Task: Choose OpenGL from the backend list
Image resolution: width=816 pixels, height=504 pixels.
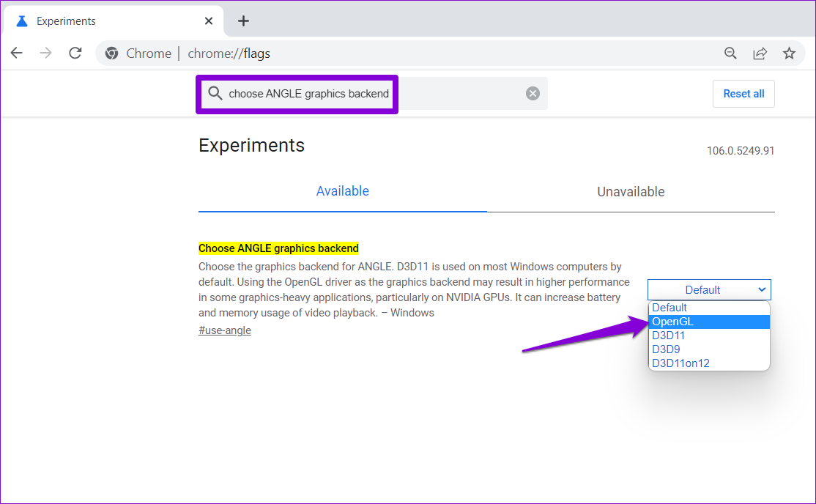Action: pos(709,322)
